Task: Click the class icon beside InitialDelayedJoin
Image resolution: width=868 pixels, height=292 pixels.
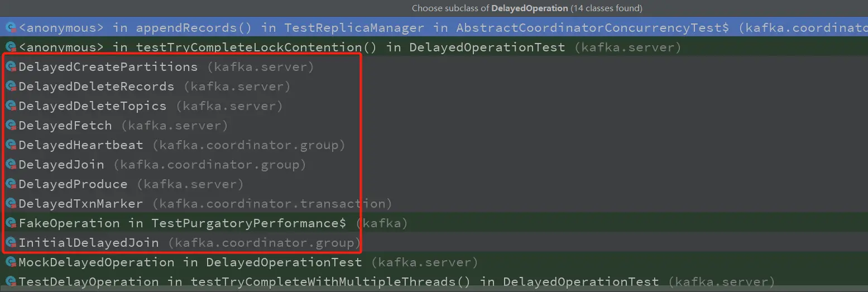Action: click(x=11, y=243)
